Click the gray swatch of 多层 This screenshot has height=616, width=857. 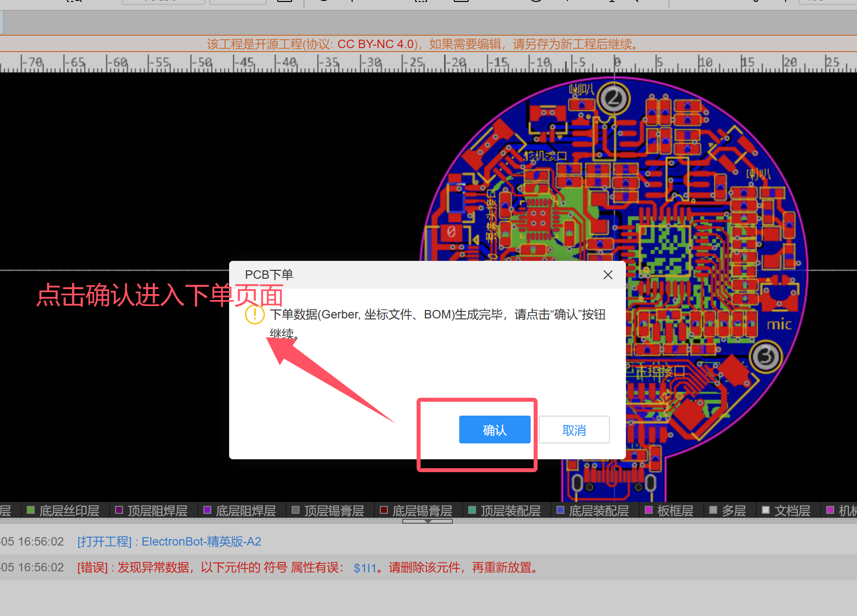(713, 510)
